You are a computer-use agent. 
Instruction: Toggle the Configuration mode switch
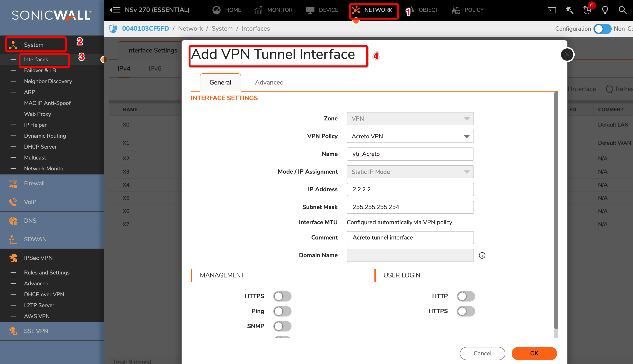coord(602,29)
